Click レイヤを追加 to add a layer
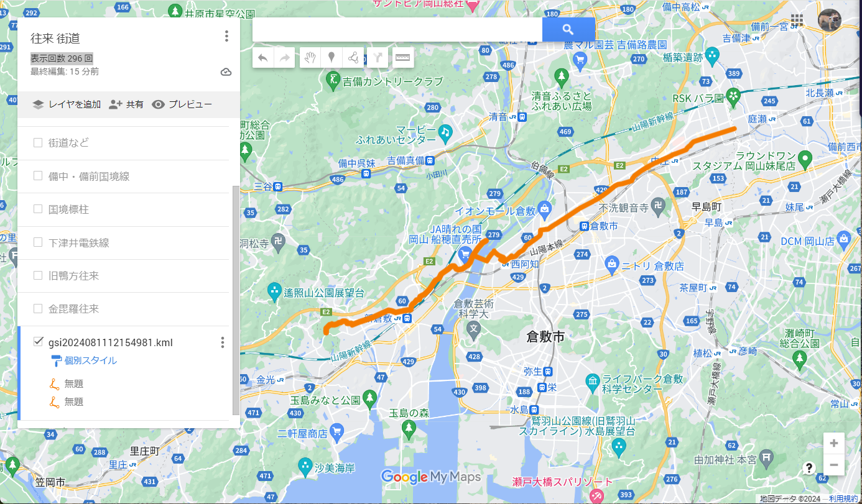Image resolution: width=862 pixels, height=504 pixels. 67,104
